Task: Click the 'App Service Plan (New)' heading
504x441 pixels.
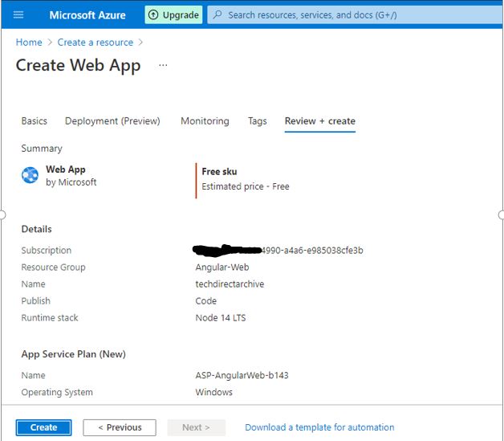Action: pyautogui.click(x=73, y=353)
